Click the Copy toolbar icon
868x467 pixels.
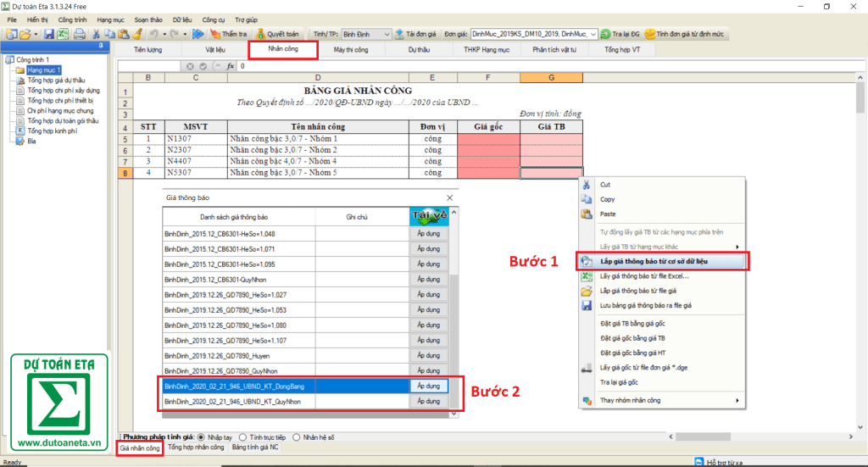109,34
